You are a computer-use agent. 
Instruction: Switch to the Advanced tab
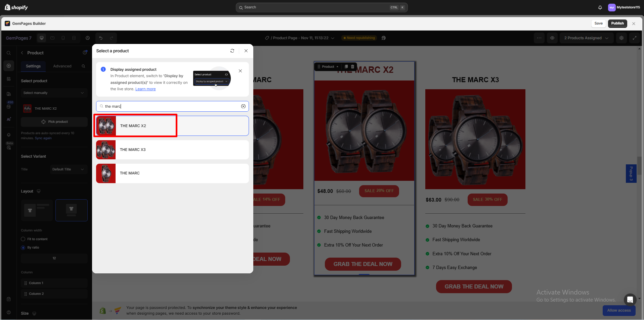(x=62, y=66)
